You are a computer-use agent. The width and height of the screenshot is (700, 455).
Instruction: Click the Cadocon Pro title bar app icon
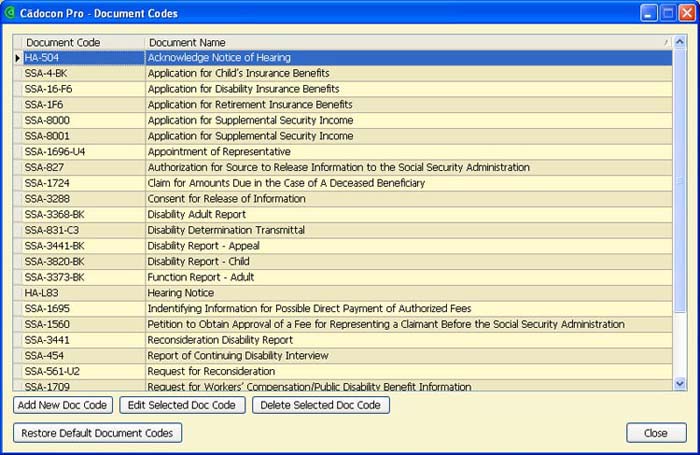11,13
